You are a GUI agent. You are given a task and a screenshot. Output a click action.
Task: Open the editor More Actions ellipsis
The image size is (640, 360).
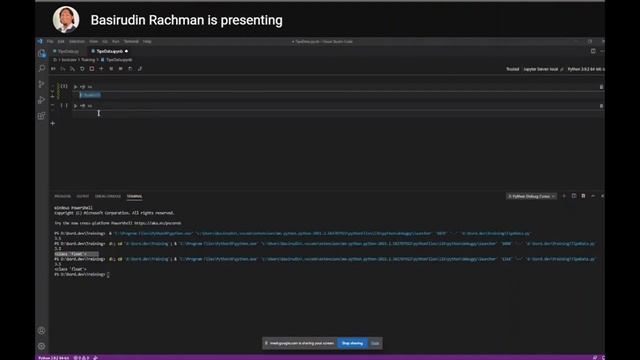(x=602, y=51)
